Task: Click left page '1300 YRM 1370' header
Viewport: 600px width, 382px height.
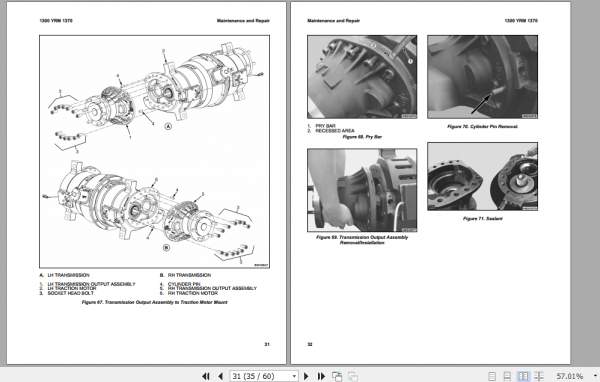Action: 56,21
